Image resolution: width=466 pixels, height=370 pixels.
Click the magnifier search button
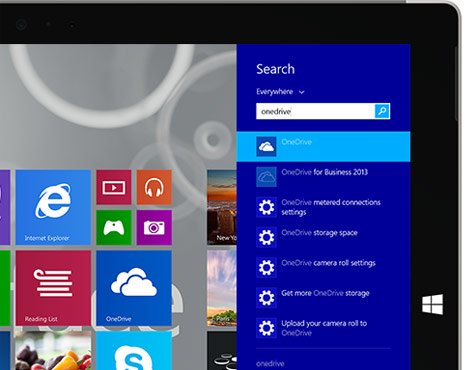(x=382, y=111)
